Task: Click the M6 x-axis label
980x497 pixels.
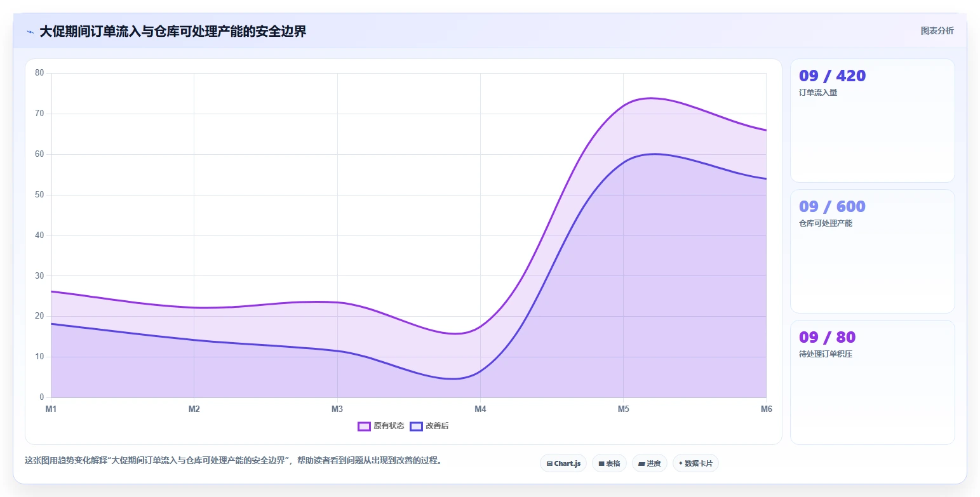Action: click(x=766, y=409)
